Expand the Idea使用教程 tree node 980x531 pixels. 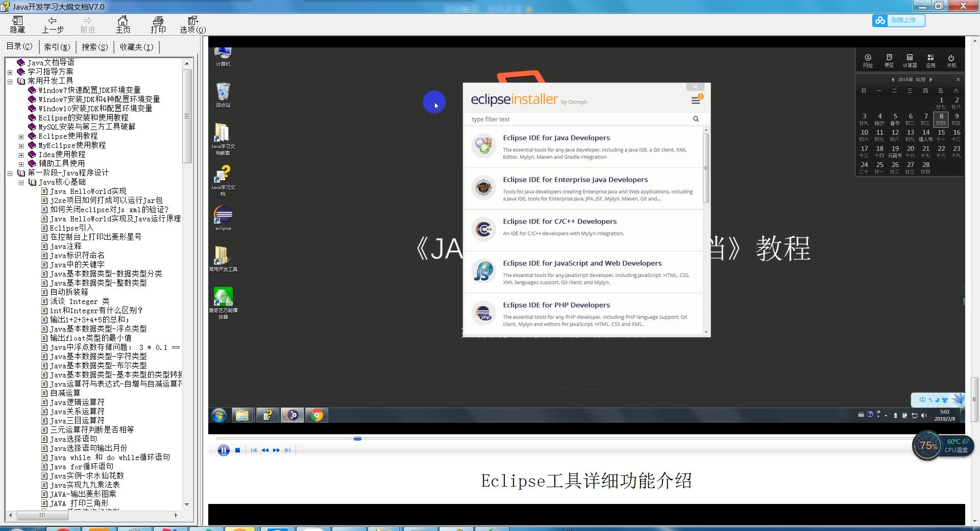[x=21, y=155]
